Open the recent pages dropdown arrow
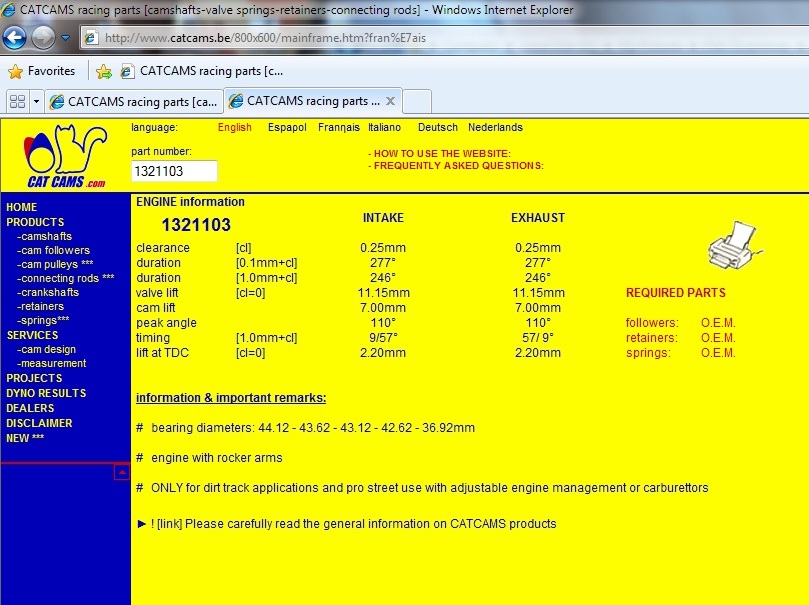The image size is (809, 605). (66, 38)
